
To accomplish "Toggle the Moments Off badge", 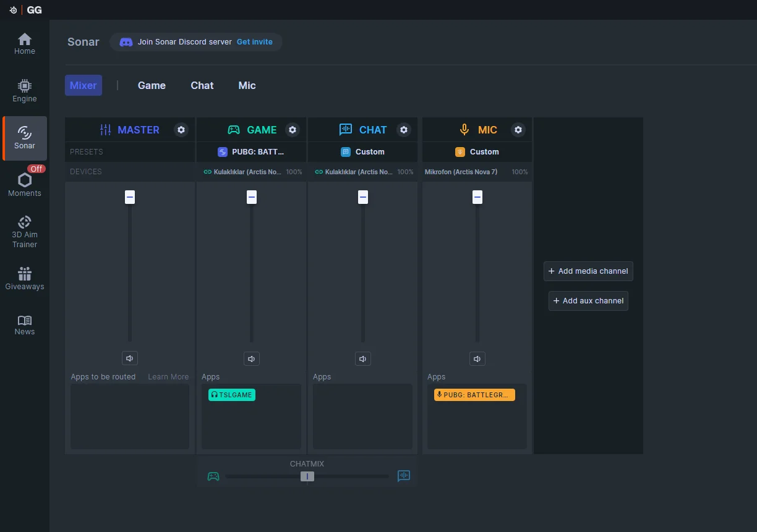I will pos(36,169).
